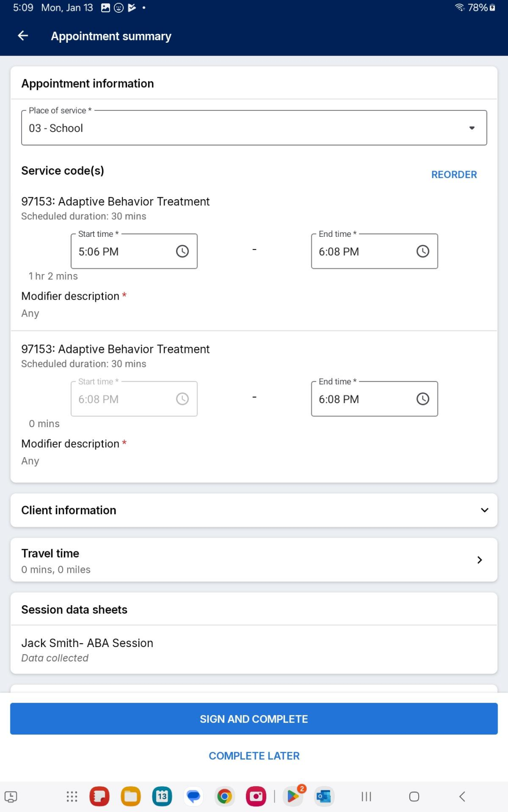
Task: Expand the Client information section
Action: pyautogui.click(x=254, y=510)
